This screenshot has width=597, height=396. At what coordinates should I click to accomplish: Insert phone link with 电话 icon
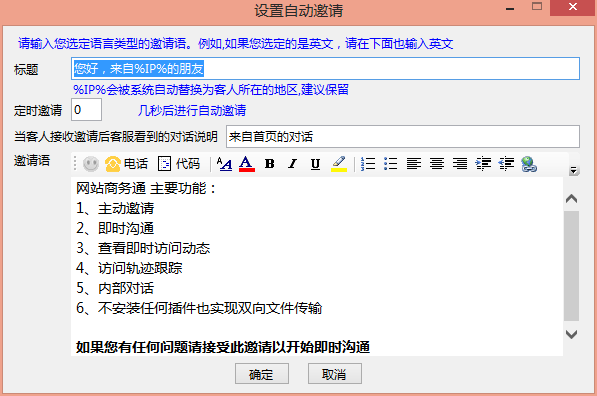(x=126, y=164)
